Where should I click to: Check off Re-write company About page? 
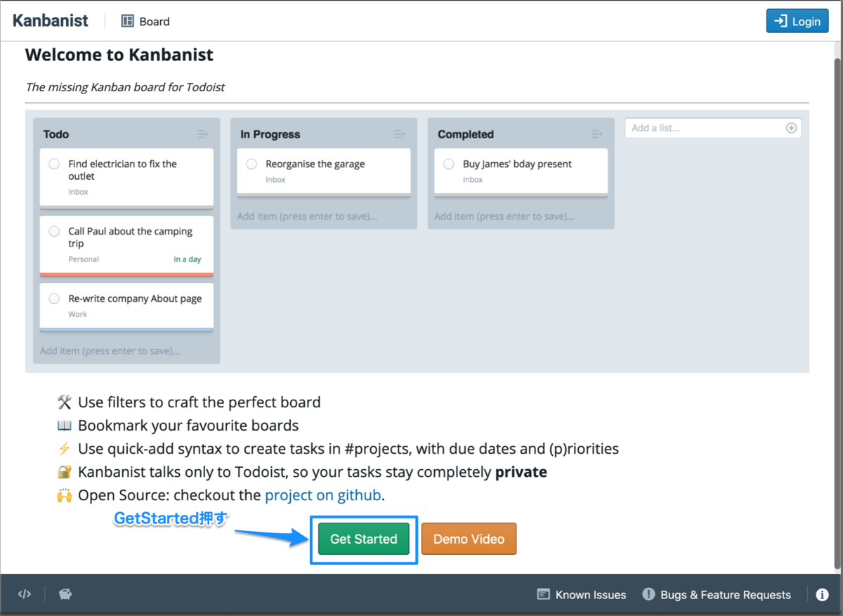[54, 299]
